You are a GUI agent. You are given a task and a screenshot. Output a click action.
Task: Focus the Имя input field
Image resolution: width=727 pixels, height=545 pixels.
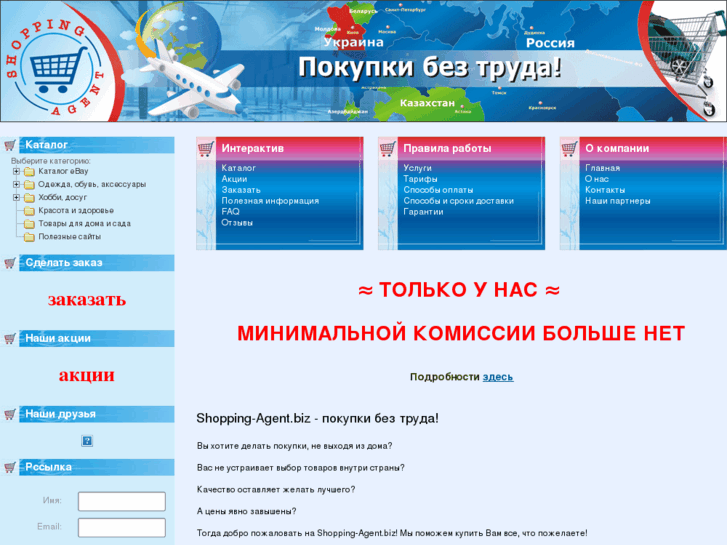122,501
